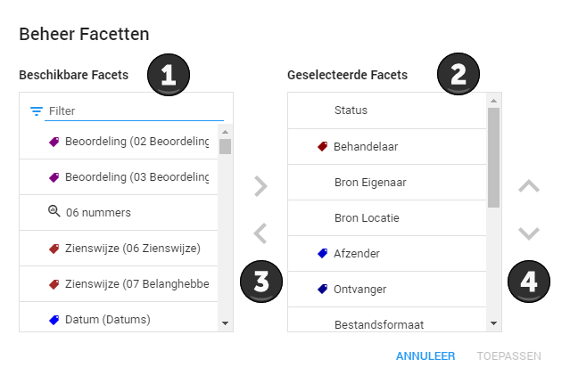Click the selected facets scrollbar up arrow

coord(493,101)
